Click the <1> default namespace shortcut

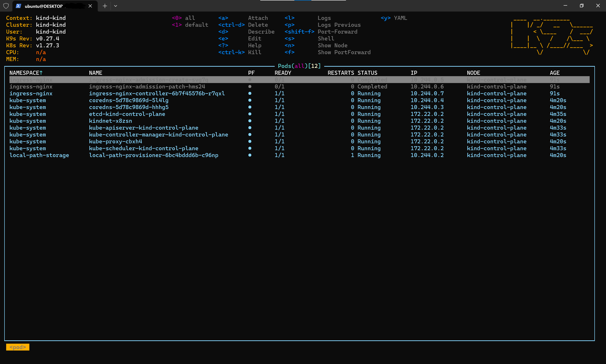(x=190, y=25)
